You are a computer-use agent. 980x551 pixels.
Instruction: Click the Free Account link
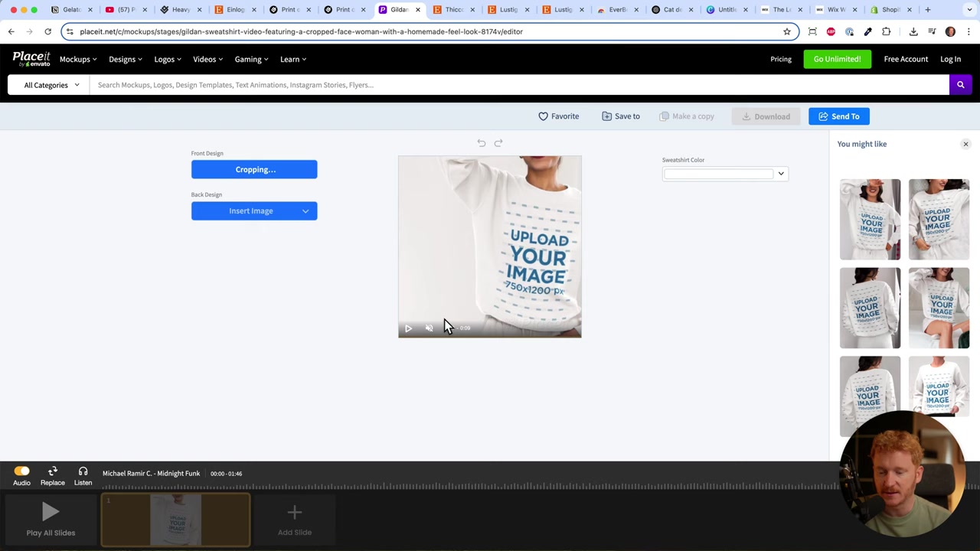pyautogui.click(x=906, y=59)
